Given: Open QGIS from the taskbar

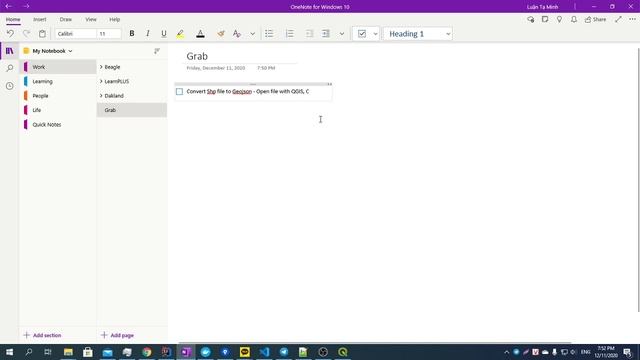Looking at the screenshot, I should coord(342,352).
